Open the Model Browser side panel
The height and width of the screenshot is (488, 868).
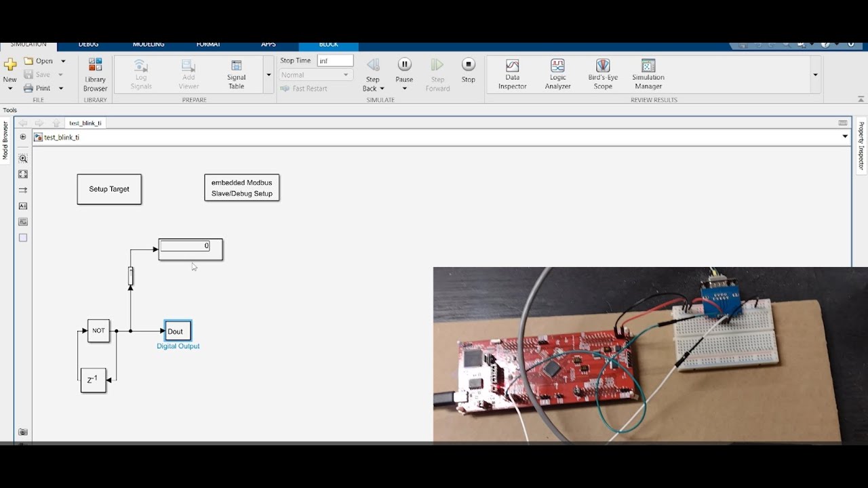coord(5,141)
